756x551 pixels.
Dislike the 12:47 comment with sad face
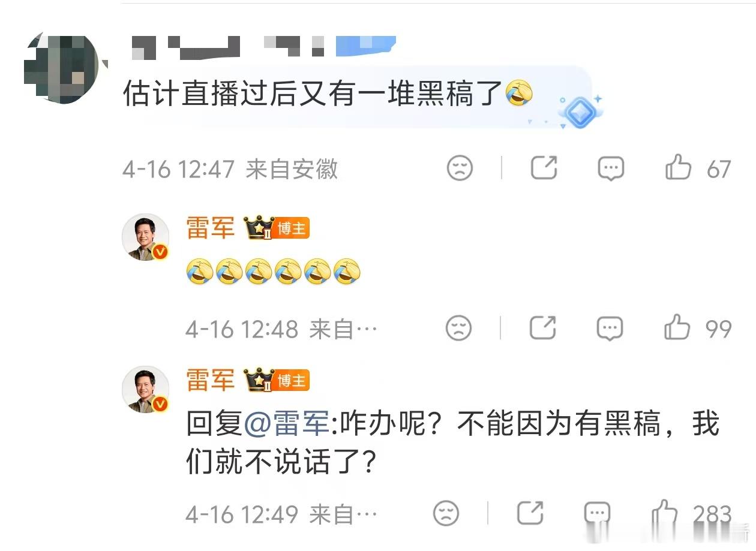coord(460,168)
